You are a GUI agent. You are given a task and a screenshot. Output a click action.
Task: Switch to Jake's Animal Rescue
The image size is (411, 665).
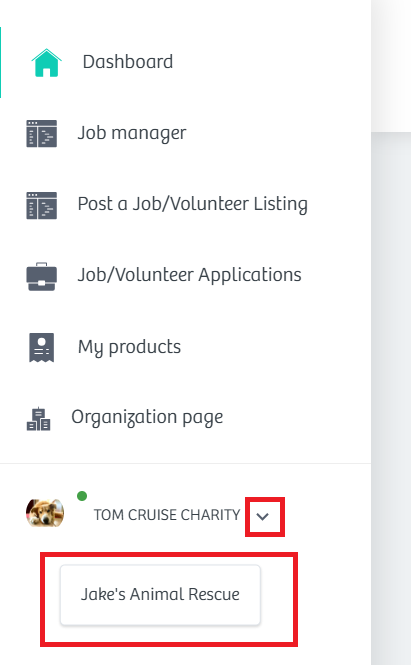coord(160,595)
